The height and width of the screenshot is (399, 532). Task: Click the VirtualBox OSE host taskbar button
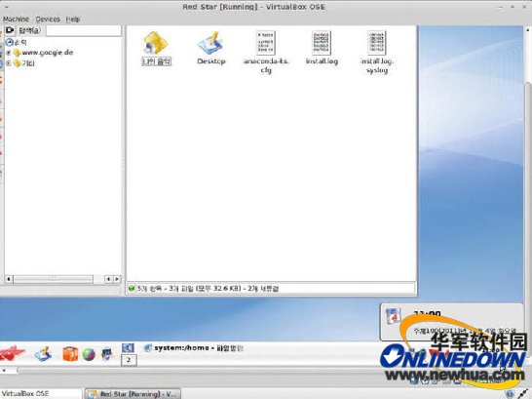tap(41, 394)
